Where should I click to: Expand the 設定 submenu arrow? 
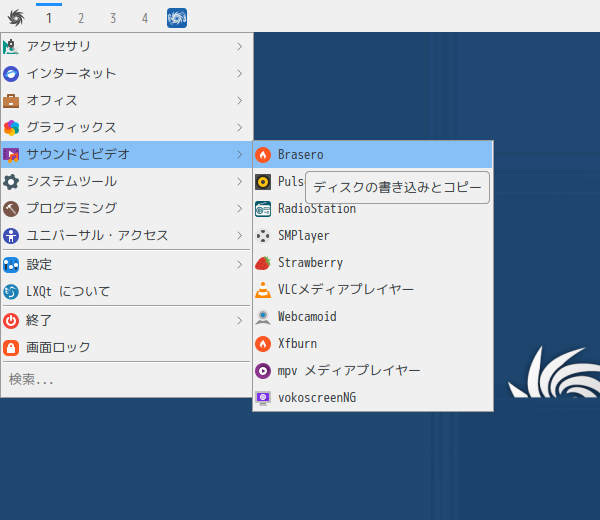coord(240,264)
